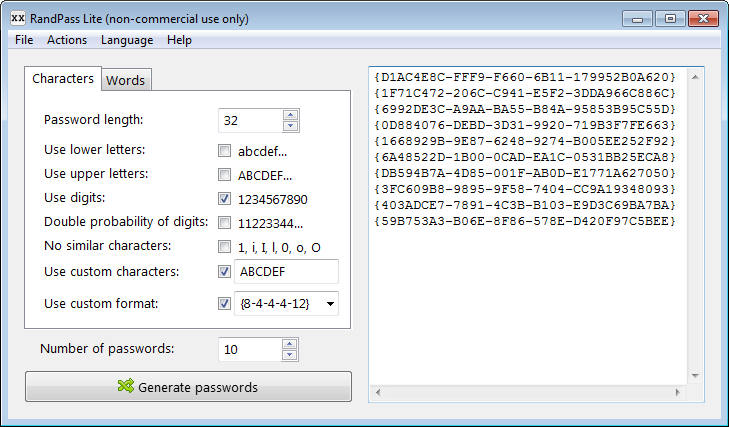
Task: Decrease password length with down arrow
Action: tap(291, 126)
